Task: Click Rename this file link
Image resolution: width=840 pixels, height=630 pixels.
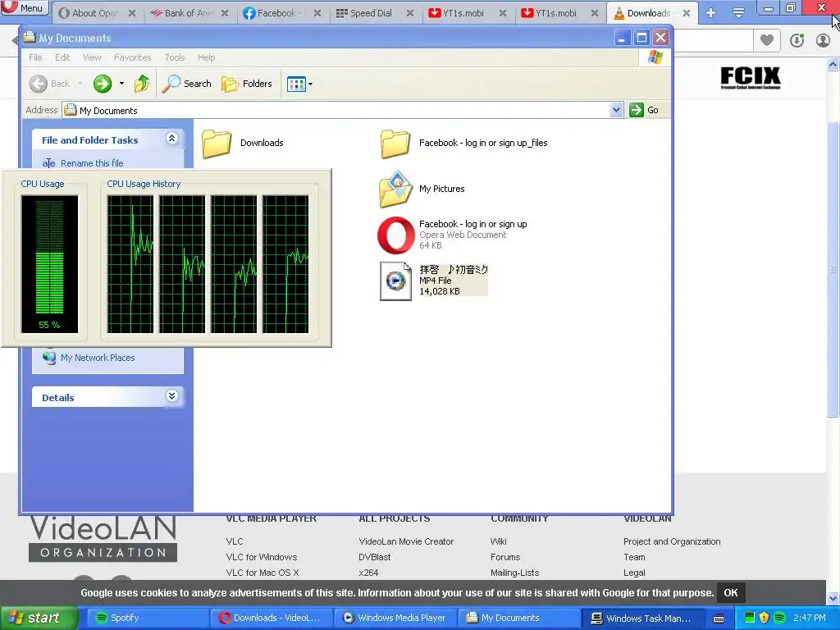Action: pos(92,163)
